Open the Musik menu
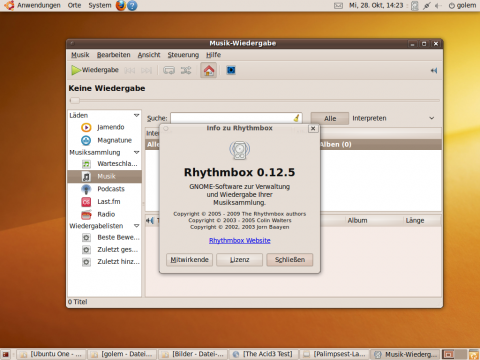Screen dimensions: 480x360 [x=80, y=55]
